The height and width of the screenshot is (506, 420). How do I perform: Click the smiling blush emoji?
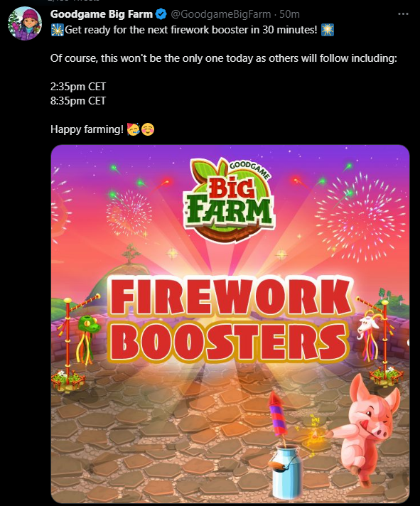coord(148,129)
